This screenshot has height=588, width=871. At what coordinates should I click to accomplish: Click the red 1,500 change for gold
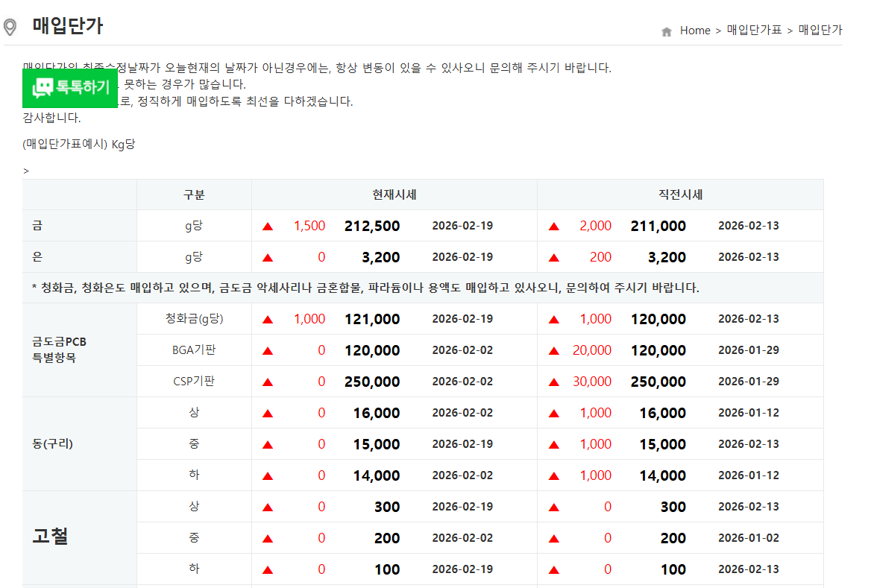pyautogui.click(x=309, y=226)
